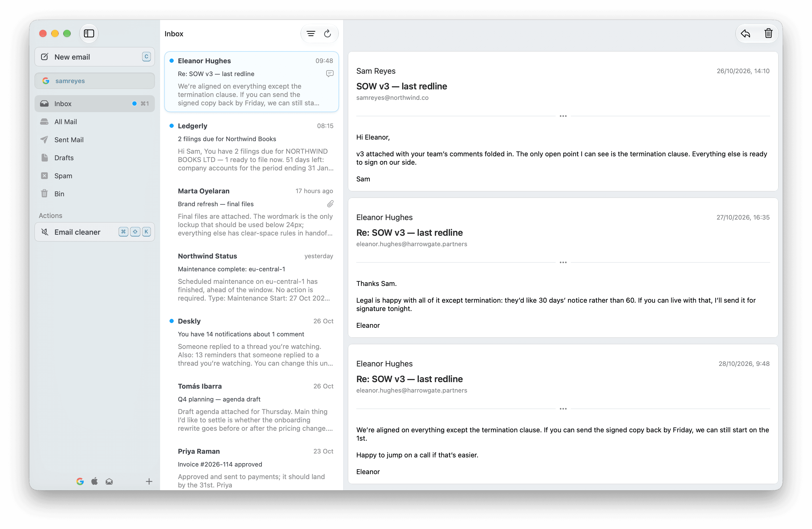
Task: Click the eleanor.hughes address in the 27/10/2026 message
Action: pos(412,244)
